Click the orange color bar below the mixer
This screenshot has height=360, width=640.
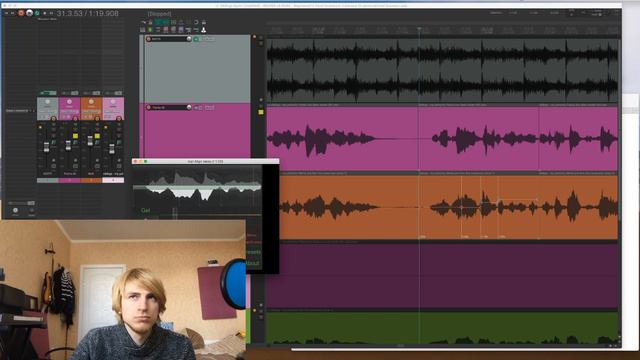(91, 180)
